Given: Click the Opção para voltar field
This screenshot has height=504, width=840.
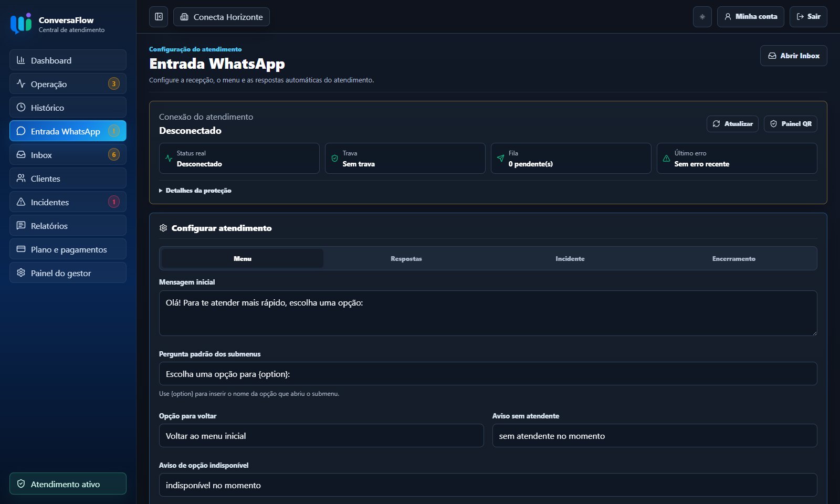Looking at the screenshot, I should [x=321, y=436].
